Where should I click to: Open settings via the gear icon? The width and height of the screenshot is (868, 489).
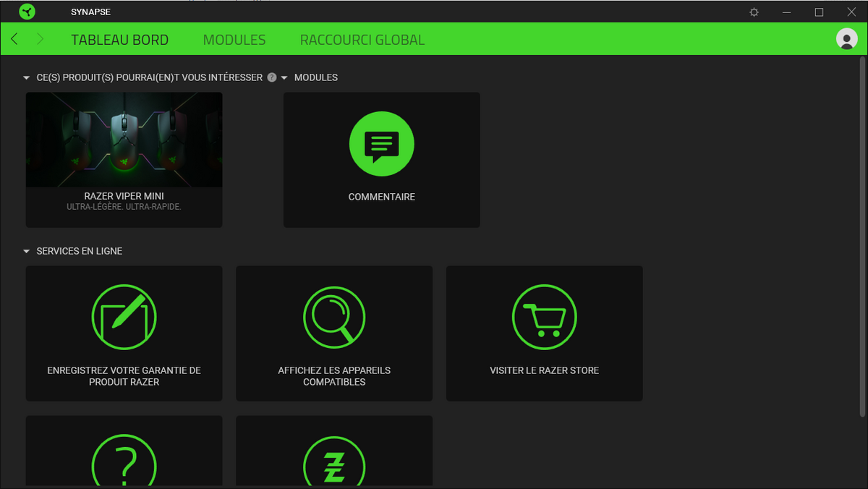tap(754, 12)
